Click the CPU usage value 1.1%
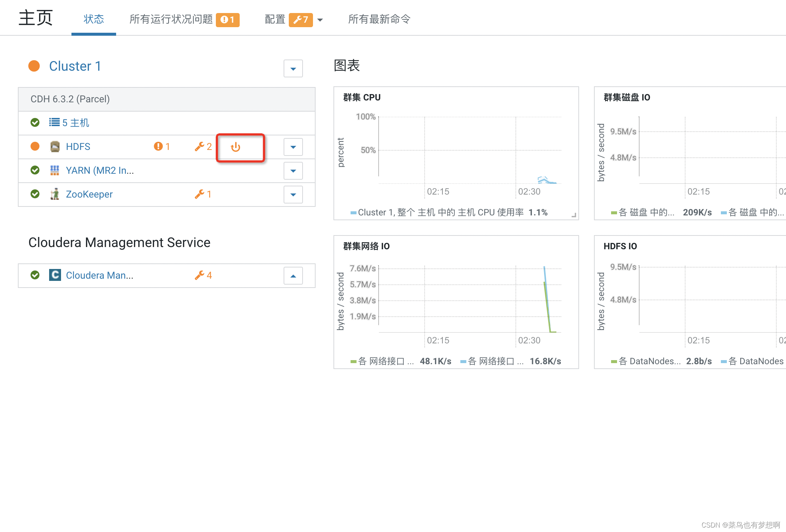Viewport: 786px width, 532px height. (x=538, y=212)
